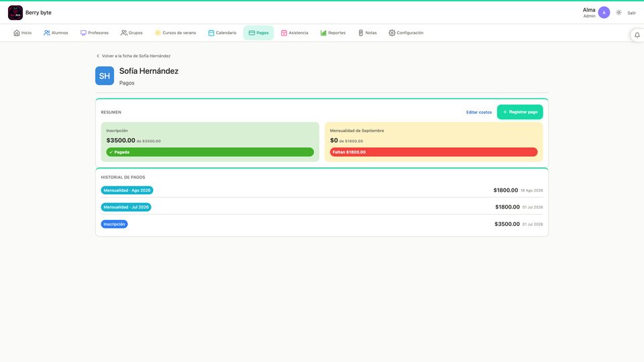
Task: Open the Grupos tab
Action: click(131, 33)
